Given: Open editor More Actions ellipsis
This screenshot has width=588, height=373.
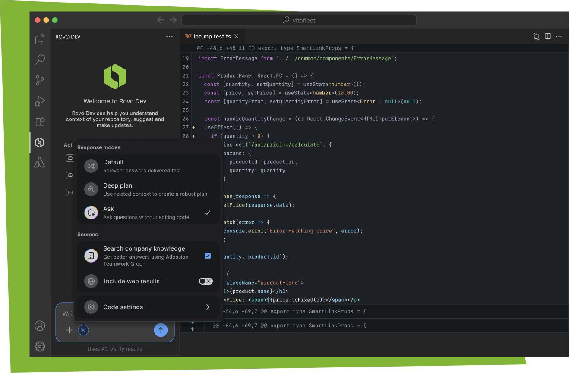Looking at the screenshot, I should pos(559,36).
